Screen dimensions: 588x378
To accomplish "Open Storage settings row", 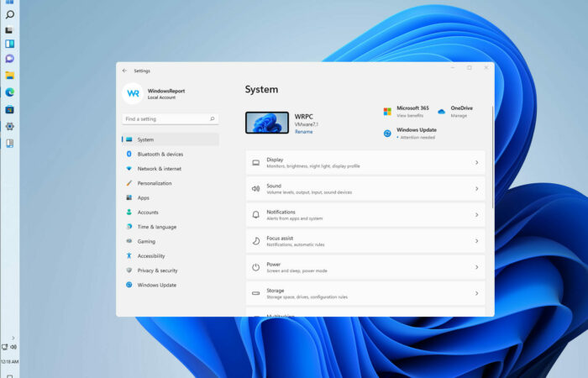I will 365,294.
